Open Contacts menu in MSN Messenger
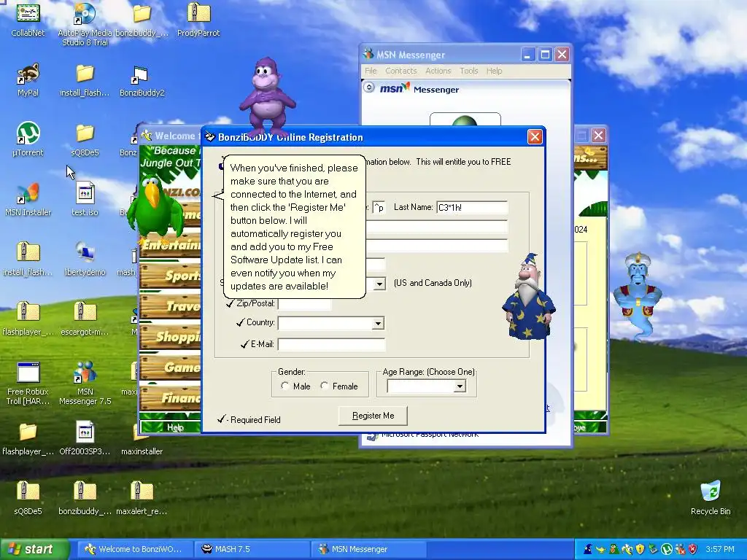 pyautogui.click(x=400, y=71)
